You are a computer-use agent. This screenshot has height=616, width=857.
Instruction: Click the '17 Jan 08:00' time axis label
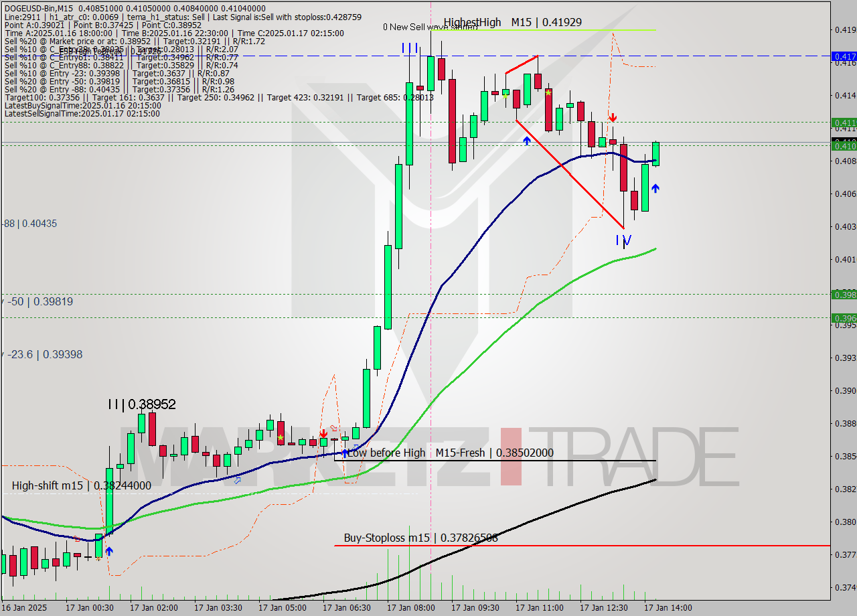click(411, 608)
